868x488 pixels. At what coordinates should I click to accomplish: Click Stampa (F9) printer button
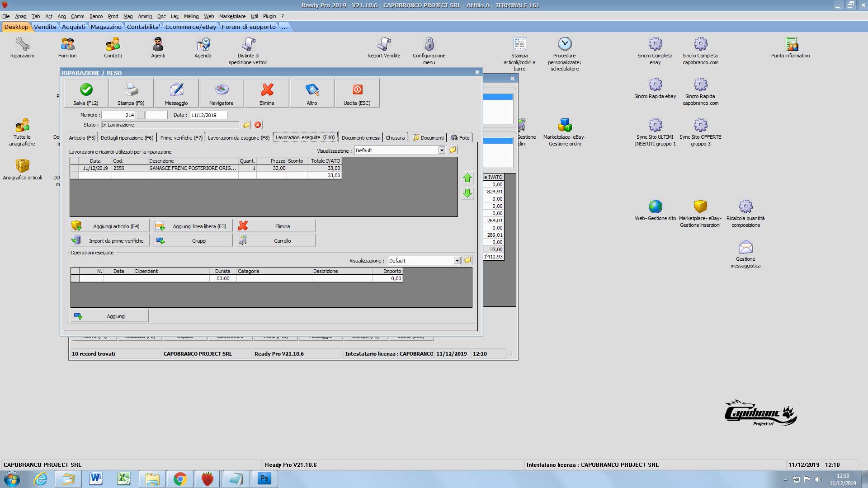(x=131, y=93)
